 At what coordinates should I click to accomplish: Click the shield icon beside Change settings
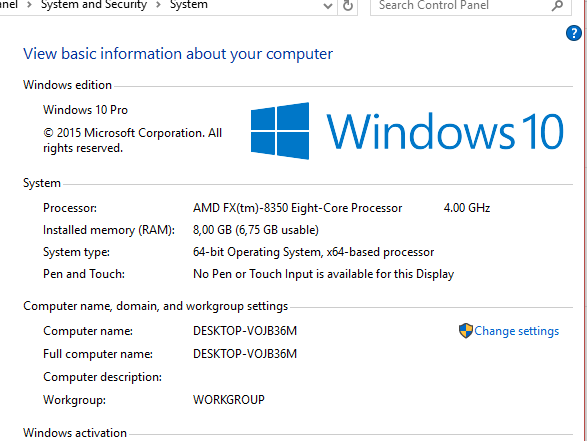[x=466, y=331]
